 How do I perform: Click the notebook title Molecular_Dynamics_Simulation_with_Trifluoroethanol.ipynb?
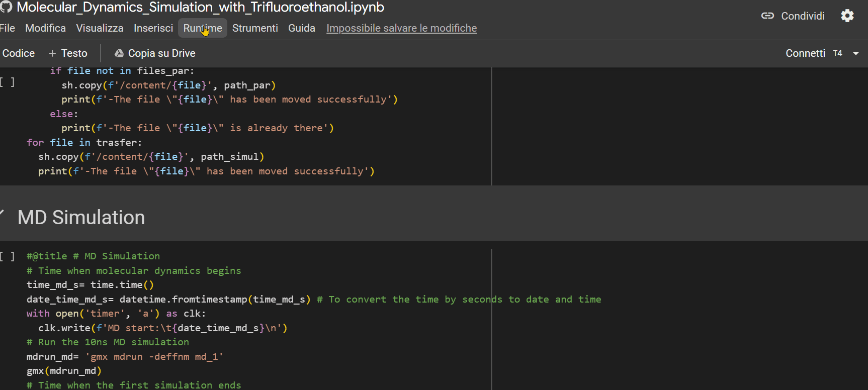pyautogui.click(x=200, y=7)
